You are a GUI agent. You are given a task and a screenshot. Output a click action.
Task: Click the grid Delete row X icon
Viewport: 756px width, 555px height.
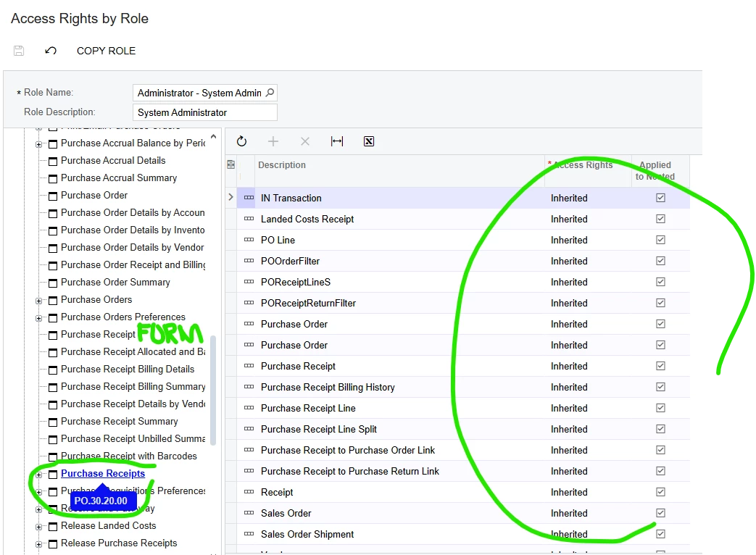pyautogui.click(x=304, y=141)
